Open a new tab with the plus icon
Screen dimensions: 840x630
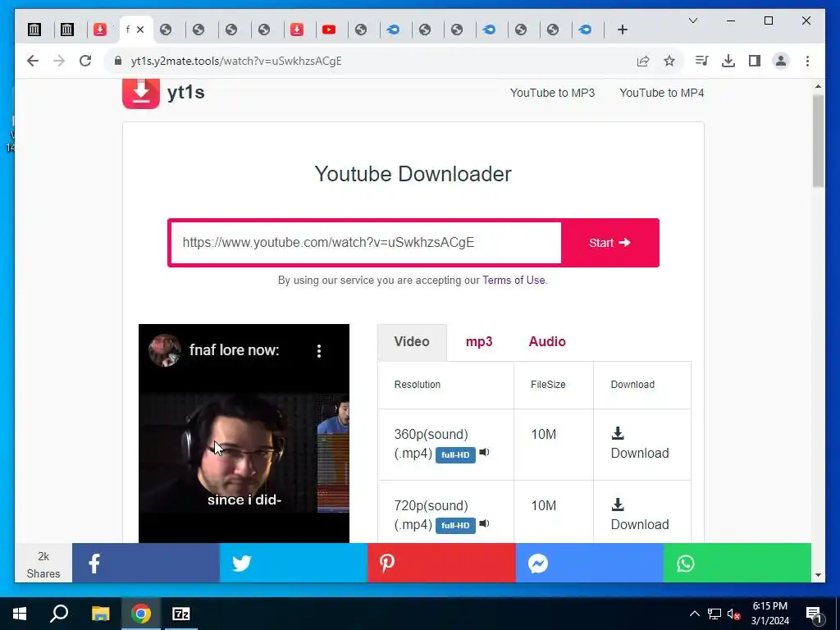622,30
